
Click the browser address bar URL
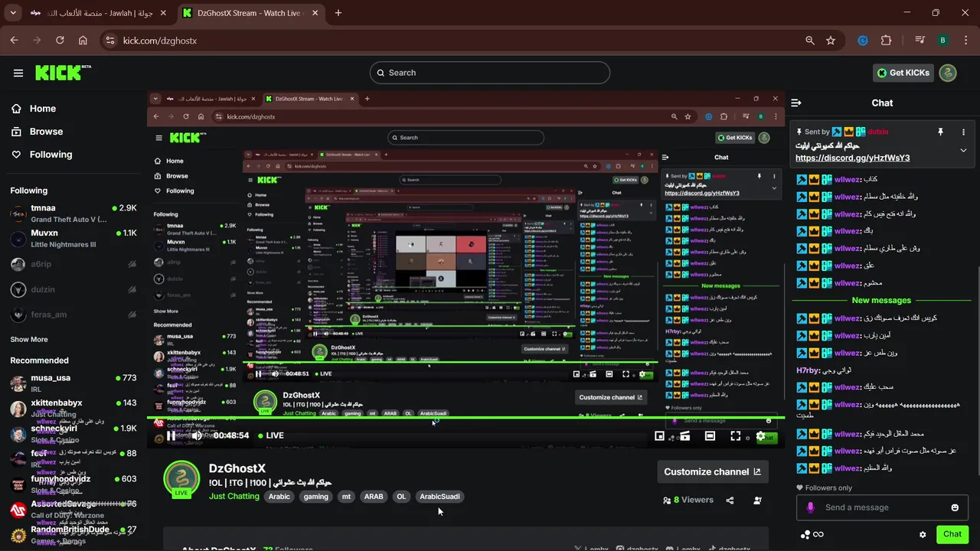point(160,41)
